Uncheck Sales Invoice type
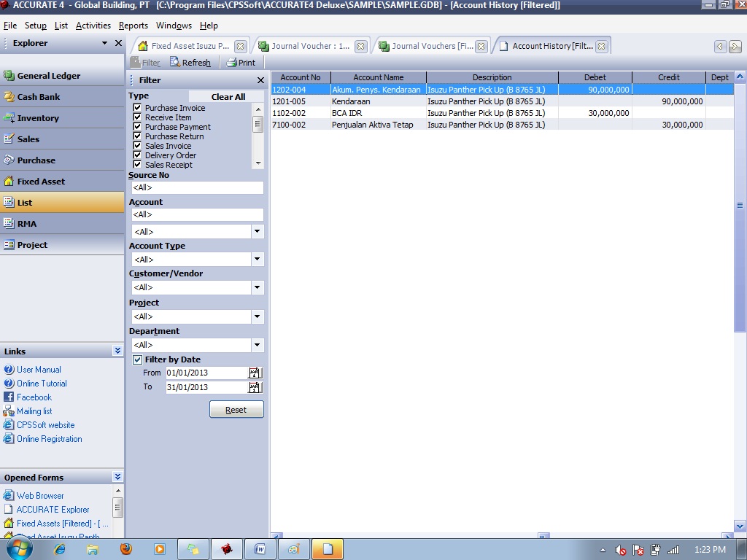The image size is (747, 560). click(137, 146)
